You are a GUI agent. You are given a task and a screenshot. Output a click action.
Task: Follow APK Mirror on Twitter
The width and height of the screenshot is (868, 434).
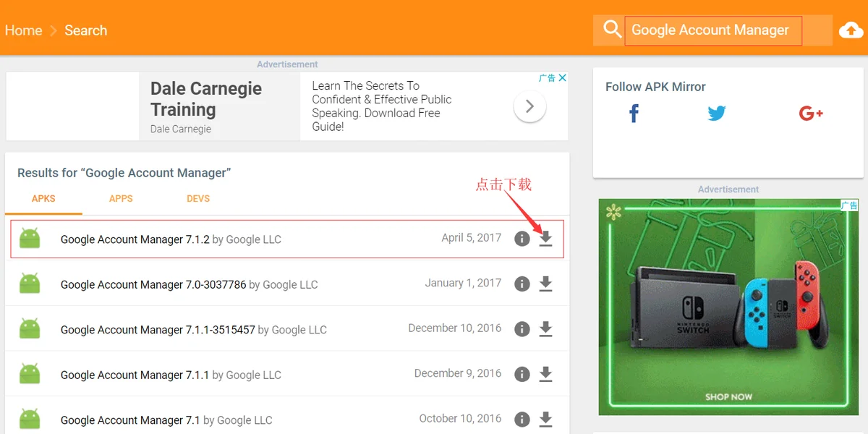click(x=717, y=113)
